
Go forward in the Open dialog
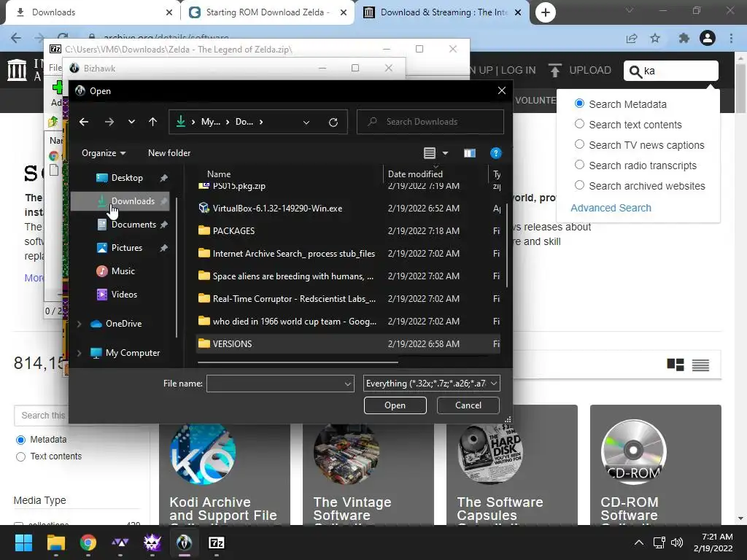(x=109, y=122)
